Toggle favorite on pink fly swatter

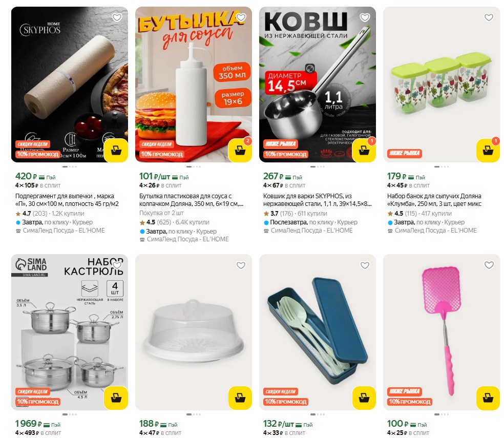[x=489, y=265]
